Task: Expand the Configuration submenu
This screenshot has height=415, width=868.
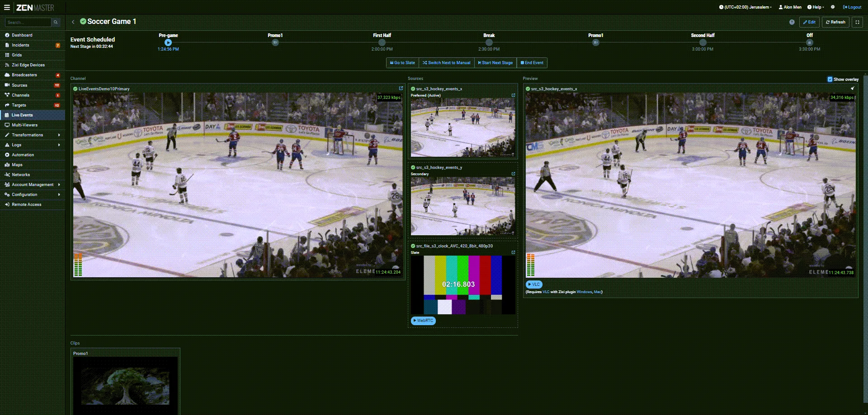Action: [x=33, y=195]
